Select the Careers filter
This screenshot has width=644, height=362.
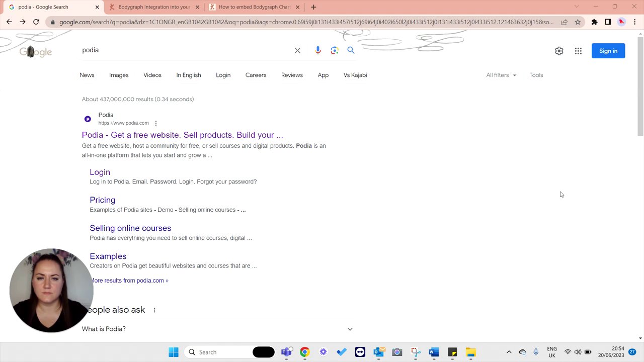[256, 75]
